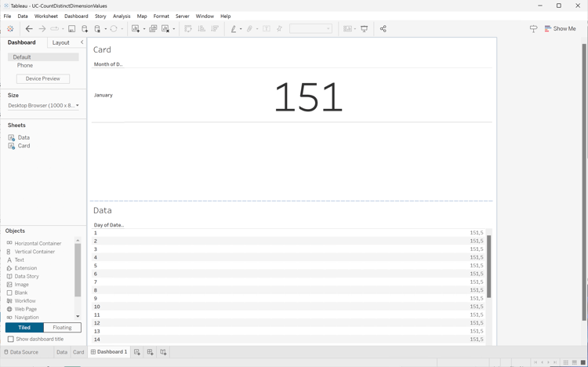Select the Phone device layout
The width and height of the screenshot is (588, 367).
[x=25, y=65]
